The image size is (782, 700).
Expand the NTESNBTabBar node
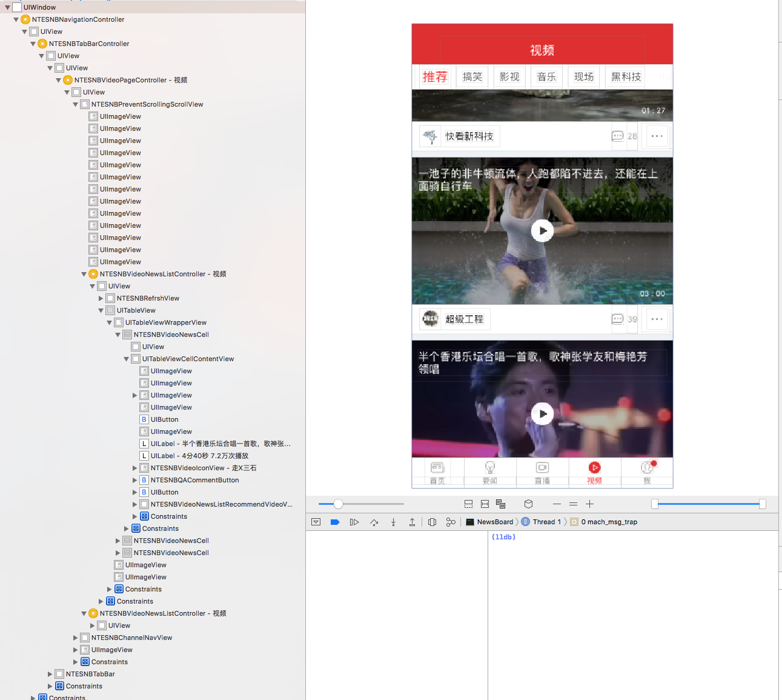[x=50, y=674]
